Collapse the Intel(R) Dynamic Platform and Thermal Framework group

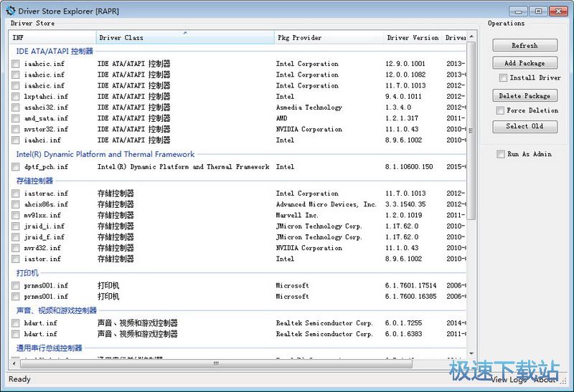[x=105, y=154]
